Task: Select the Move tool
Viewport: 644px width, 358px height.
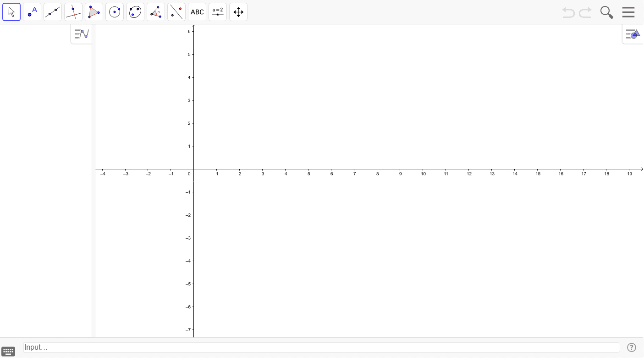Action: click(x=11, y=11)
